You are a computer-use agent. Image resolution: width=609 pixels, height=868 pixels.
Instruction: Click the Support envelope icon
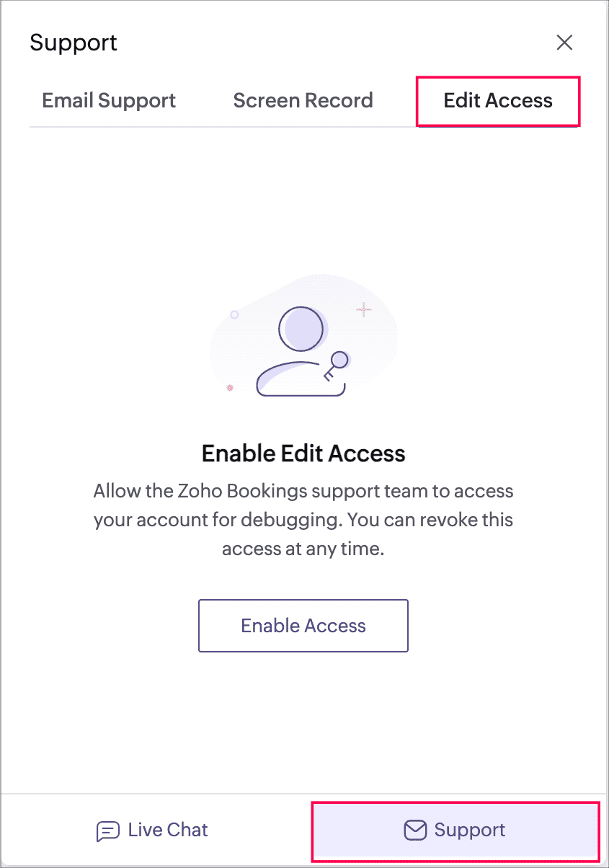click(414, 831)
